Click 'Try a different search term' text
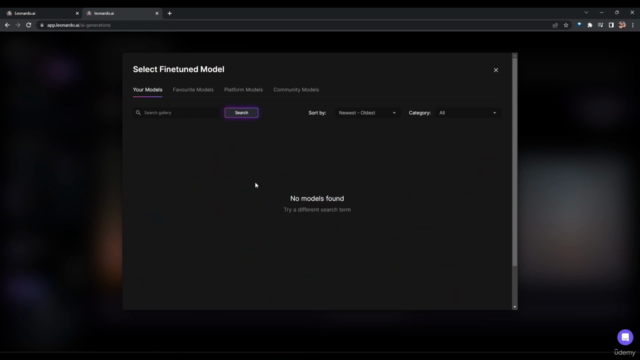This screenshot has height=360, width=640. (x=317, y=210)
